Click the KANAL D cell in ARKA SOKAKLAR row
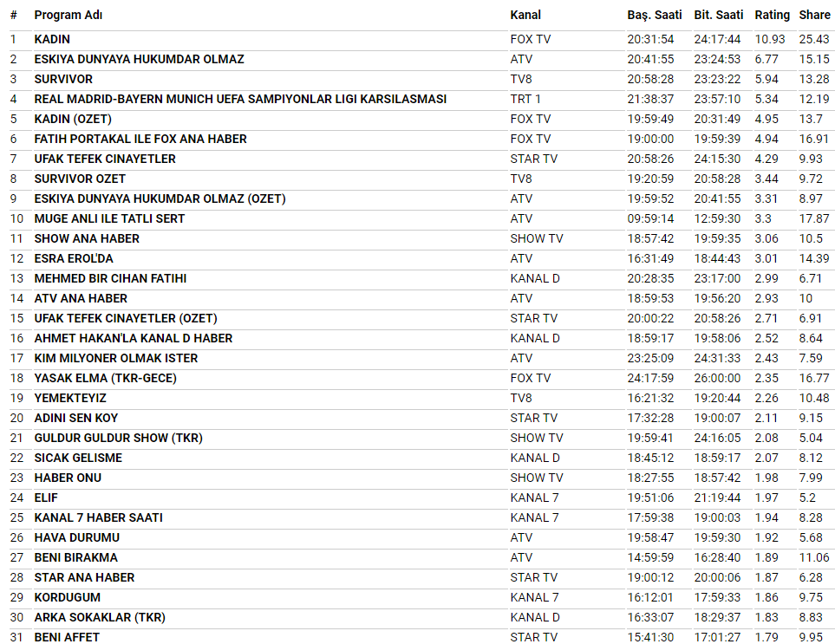The image size is (835, 644). 535,618
